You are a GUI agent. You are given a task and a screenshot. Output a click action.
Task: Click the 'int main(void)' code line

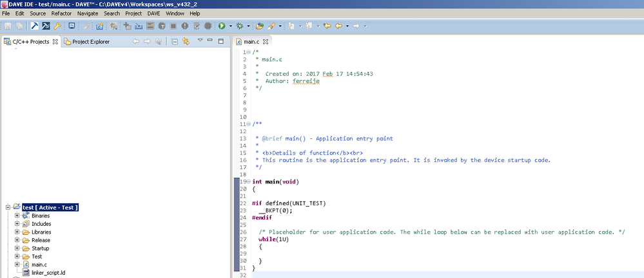[276, 181]
